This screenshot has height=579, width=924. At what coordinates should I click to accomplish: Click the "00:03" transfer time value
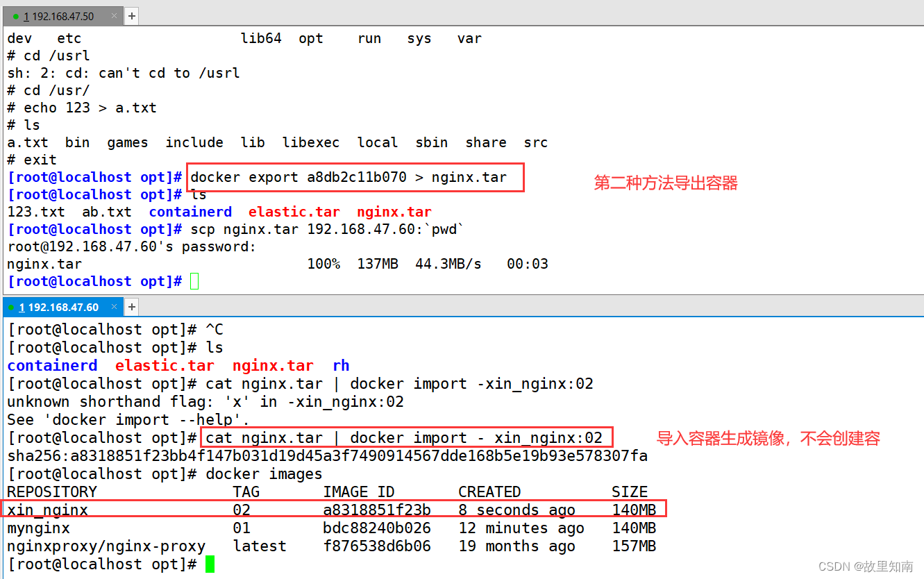pos(528,264)
